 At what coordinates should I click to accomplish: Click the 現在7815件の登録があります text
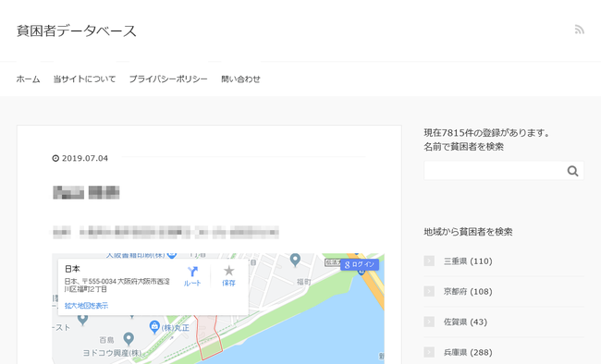click(486, 132)
